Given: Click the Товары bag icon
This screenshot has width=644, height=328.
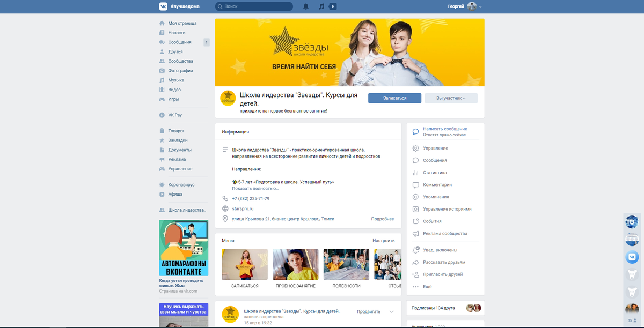Looking at the screenshot, I should click(x=162, y=131).
